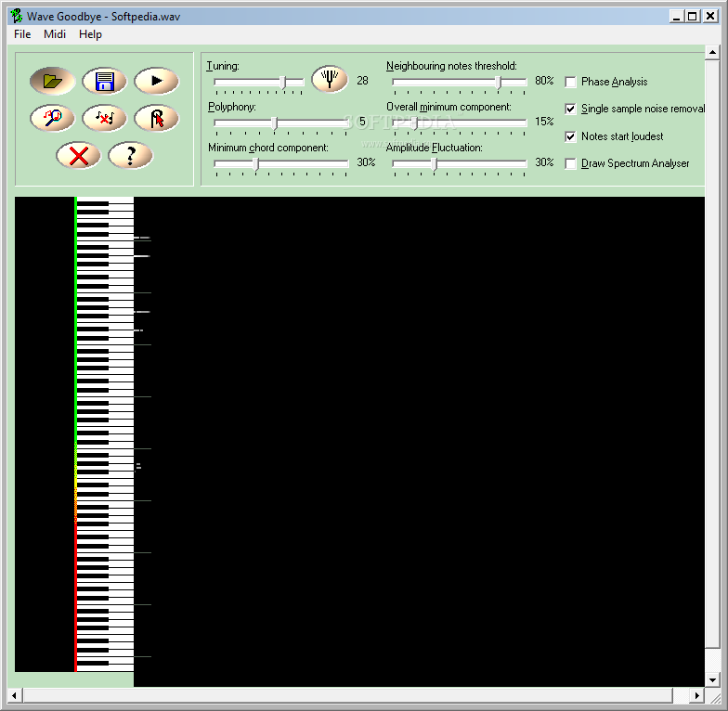Screen dimensions: 728x711
Task: Click the Overall minimum component slider thumb
Action: 414,123
